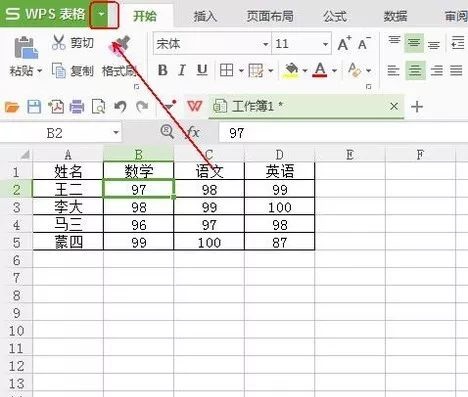Toggle Italic formatting
This screenshot has height=397, width=468.
(x=182, y=70)
